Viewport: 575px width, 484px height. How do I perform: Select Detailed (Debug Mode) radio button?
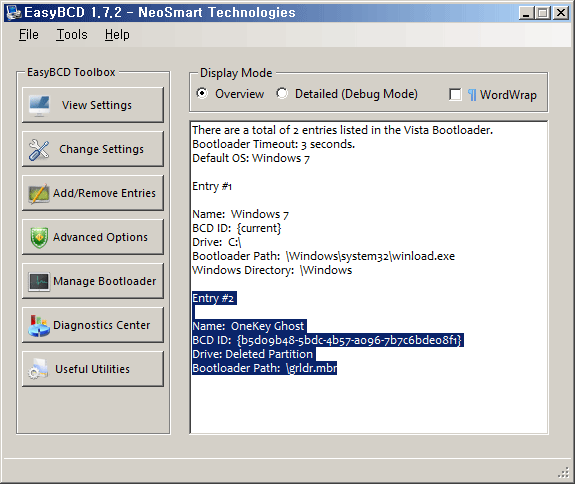(x=282, y=94)
